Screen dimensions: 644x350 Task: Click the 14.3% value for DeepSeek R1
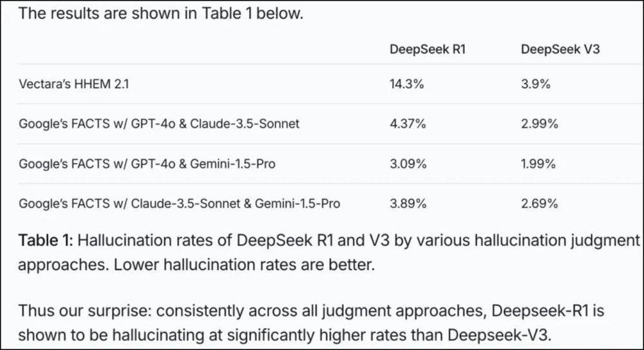(x=406, y=84)
